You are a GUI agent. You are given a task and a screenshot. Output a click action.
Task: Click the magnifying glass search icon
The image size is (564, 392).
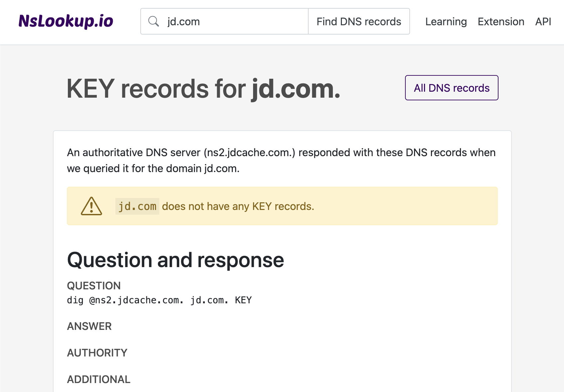click(154, 21)
